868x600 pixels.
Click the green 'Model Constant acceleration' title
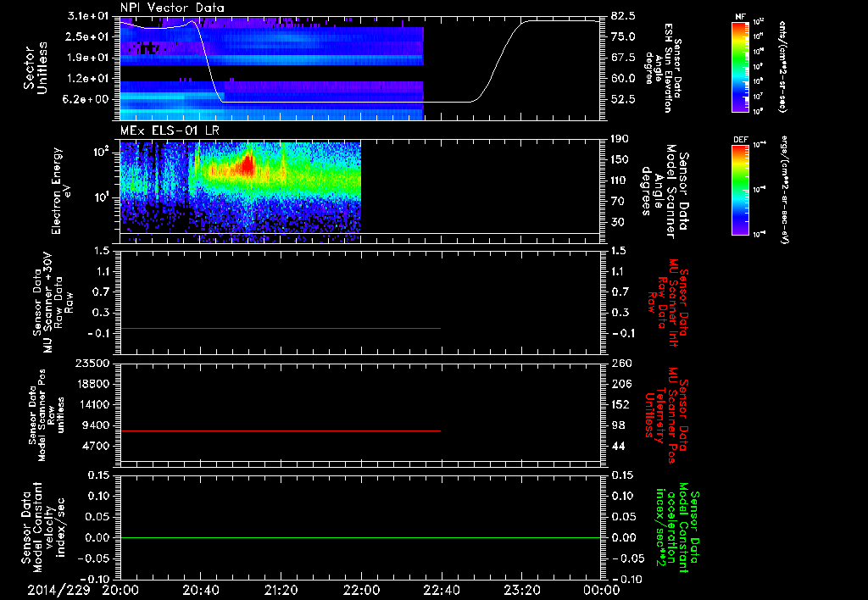point(678,527)
